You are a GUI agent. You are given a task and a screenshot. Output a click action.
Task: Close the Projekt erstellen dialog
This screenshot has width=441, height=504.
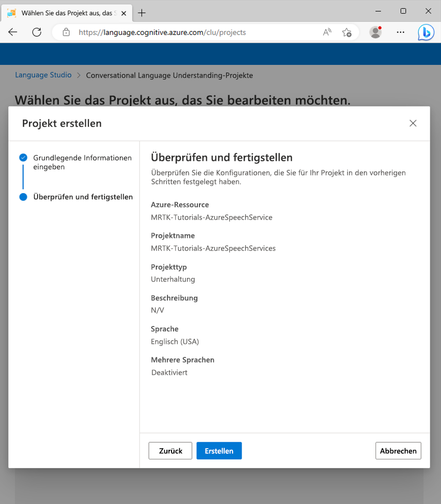[x=413, y=123]
